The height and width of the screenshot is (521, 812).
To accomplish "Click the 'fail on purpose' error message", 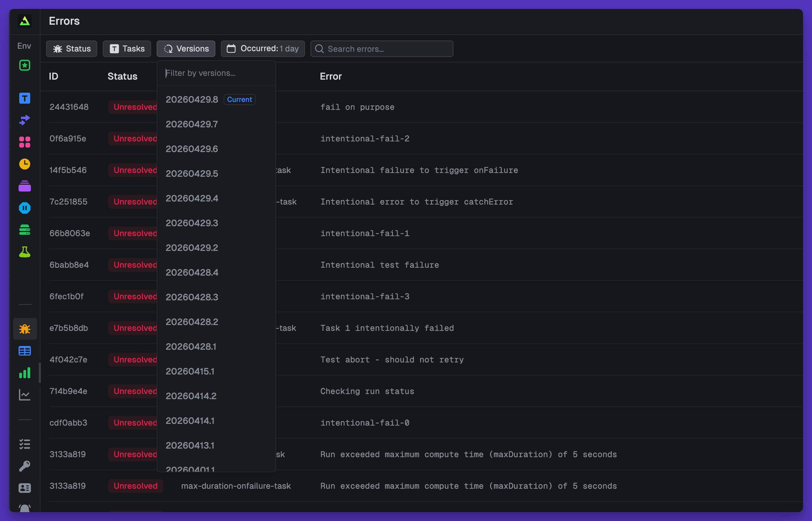I will pos(357,107).
